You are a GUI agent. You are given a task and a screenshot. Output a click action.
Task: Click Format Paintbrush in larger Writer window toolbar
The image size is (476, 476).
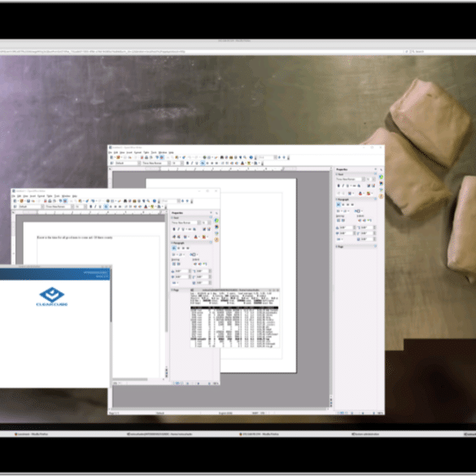[x=184, y=157]
